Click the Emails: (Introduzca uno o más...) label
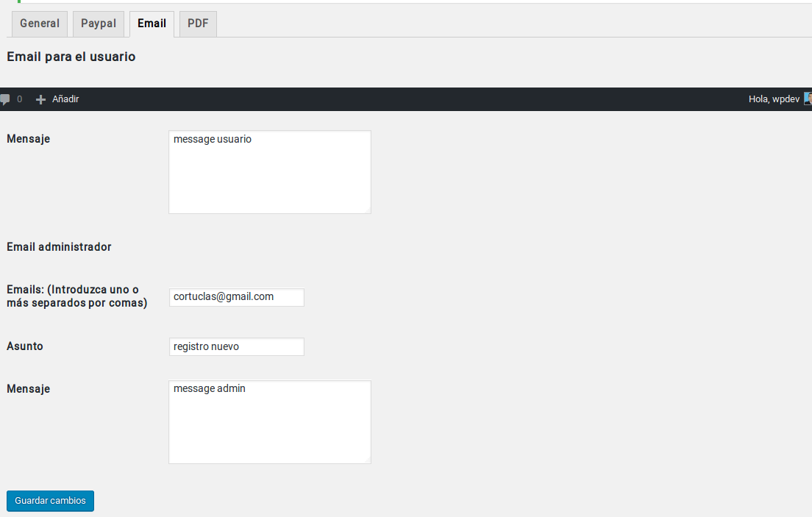Screen dimensions: 812x517 point(77,296)
